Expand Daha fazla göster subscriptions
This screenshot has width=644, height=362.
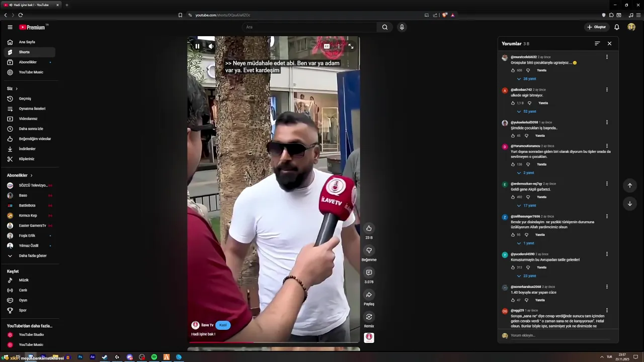click(x=30, y=256)
